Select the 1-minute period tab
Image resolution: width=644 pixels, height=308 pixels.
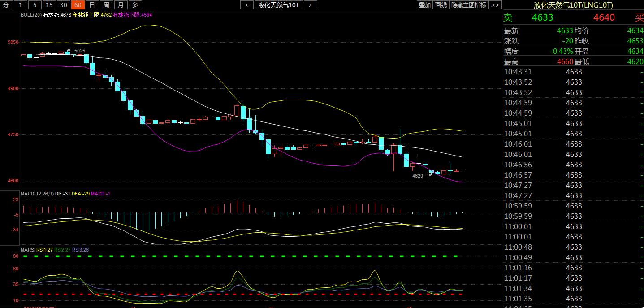[21, 5]
